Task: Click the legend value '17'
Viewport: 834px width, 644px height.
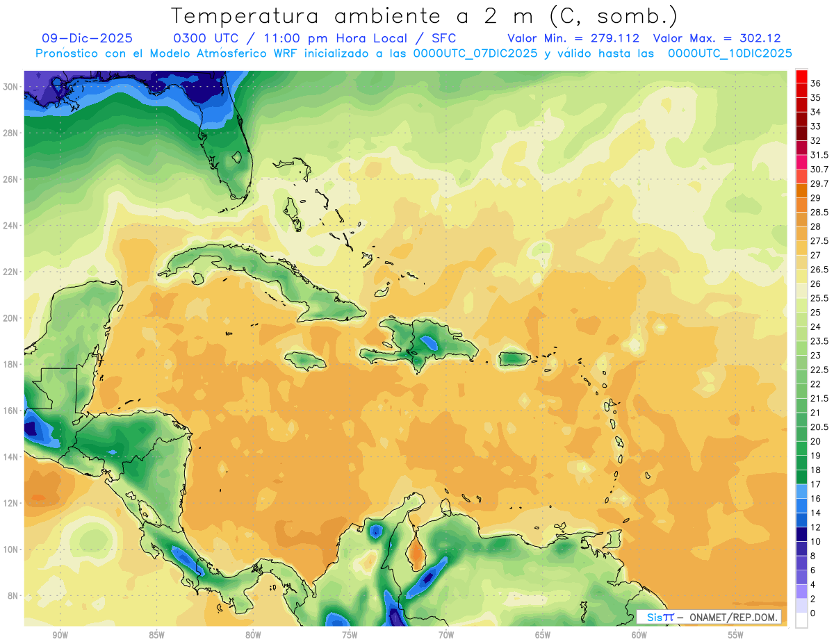Action: (x=815, y=484)
